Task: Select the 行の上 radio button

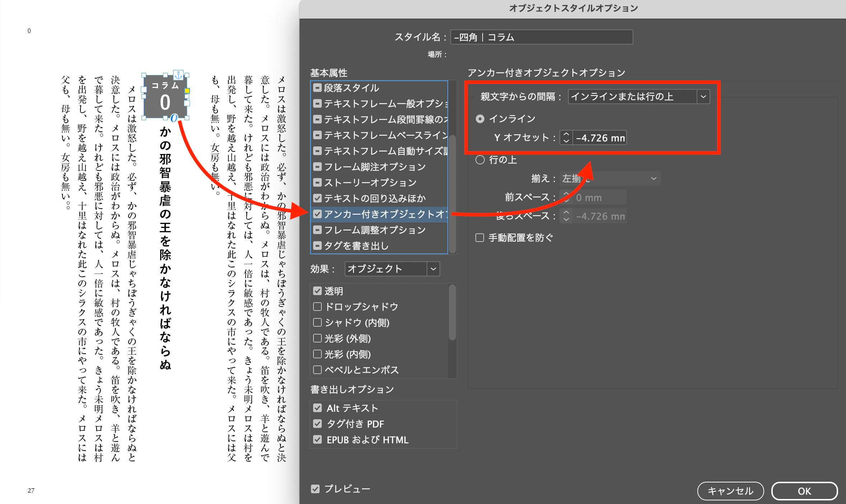Action: coord(480,160)
